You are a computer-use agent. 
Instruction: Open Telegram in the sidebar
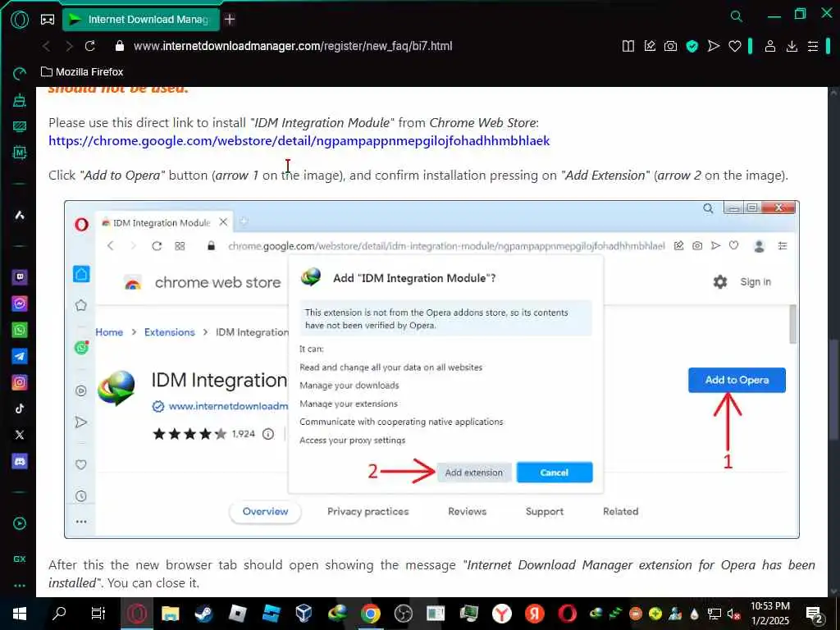20,356
